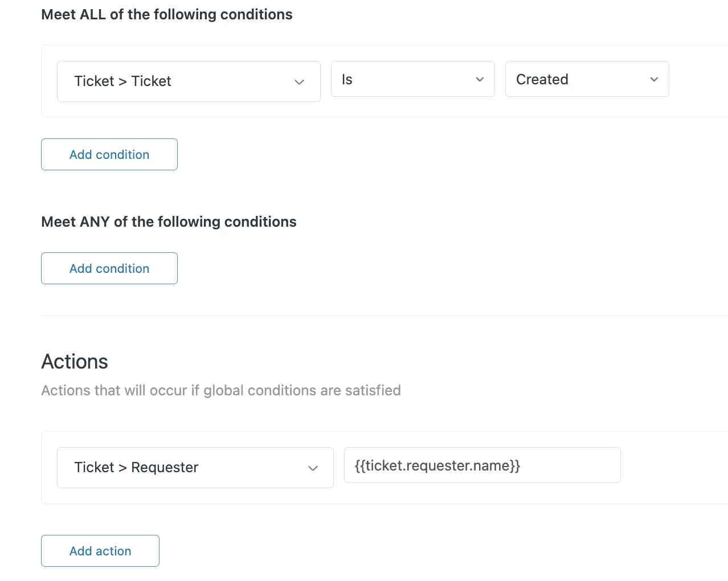Expand the "Is" operator dropdown

(412, 79)
